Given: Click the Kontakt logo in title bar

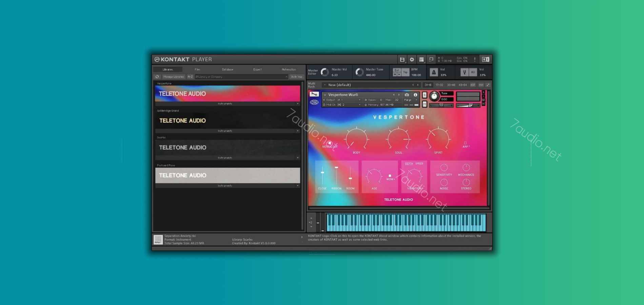Looking at the screenshot, I should tap(157, 59).
